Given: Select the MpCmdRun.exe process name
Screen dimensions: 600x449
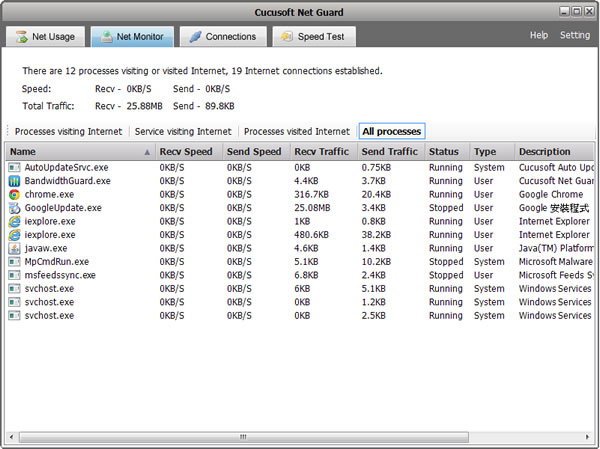Looking at the screenshot, I should point(57,262).
